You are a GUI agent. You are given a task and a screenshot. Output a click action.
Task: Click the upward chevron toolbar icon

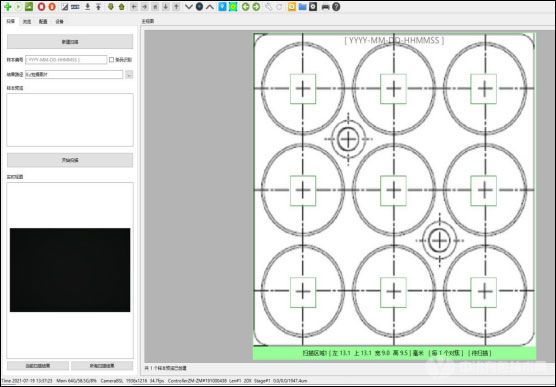click(x=210, y=6)
